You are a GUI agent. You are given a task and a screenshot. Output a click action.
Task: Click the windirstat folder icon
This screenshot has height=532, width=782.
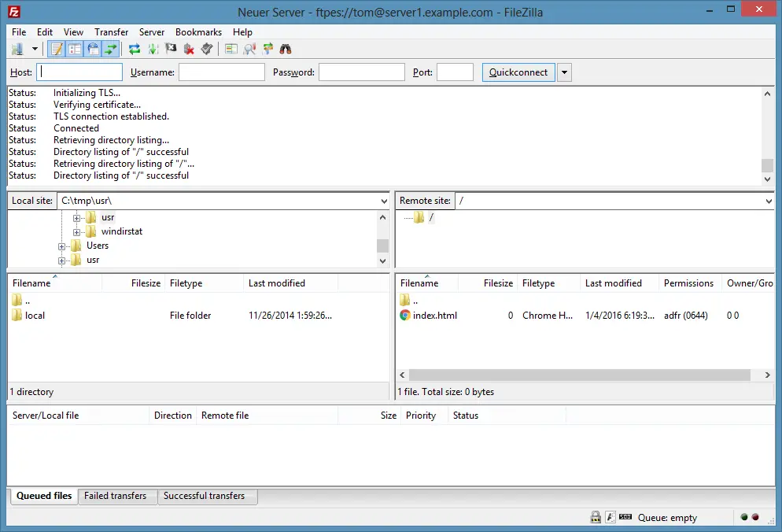tap(90, 231)
